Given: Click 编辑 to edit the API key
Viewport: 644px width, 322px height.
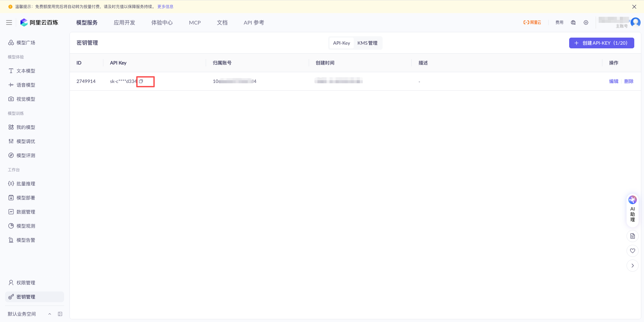Looking at the screenshot, I should click(x=613, y=81).
